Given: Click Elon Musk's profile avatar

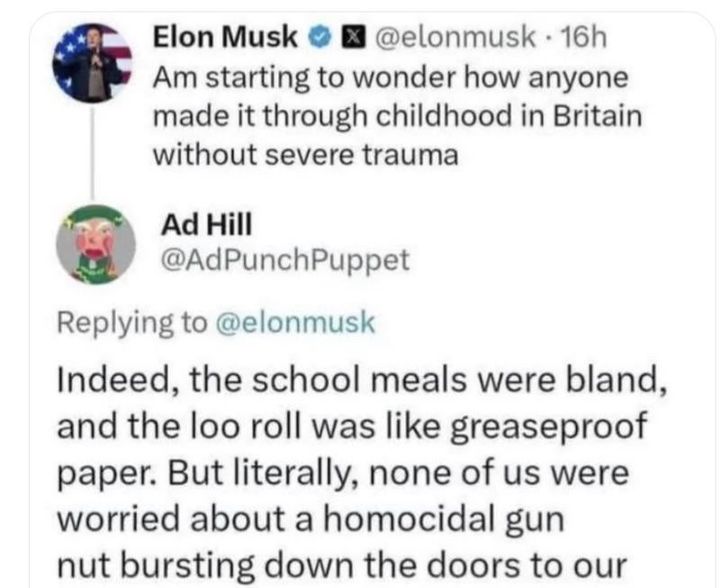Looking at the screenshot, I should [x=94, y=61].
